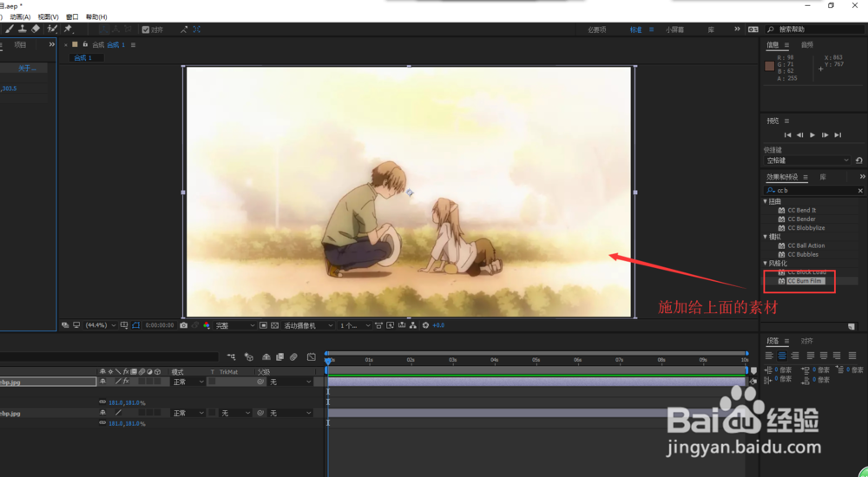Open second layer TrkMat 无 dropdown
The height and width of the screenshot is (477, 868).
pyautogui.click(x=234, y=413)
